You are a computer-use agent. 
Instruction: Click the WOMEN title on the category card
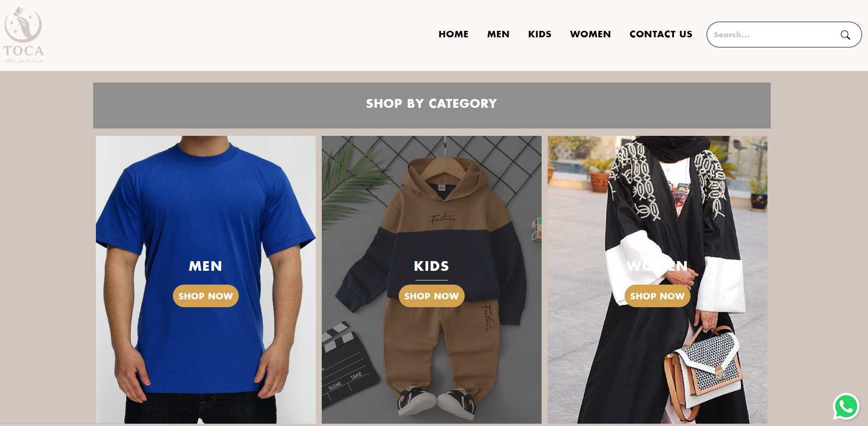click(657, 266)
